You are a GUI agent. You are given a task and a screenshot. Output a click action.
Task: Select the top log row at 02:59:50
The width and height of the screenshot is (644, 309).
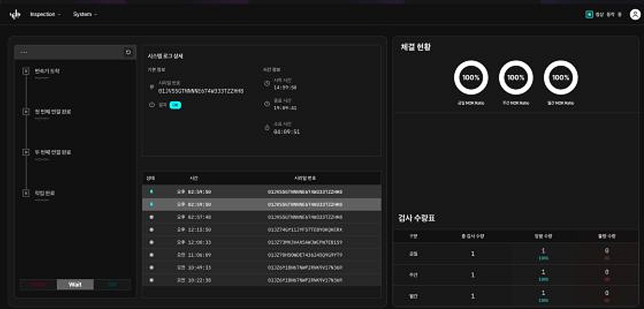(262, 191)
